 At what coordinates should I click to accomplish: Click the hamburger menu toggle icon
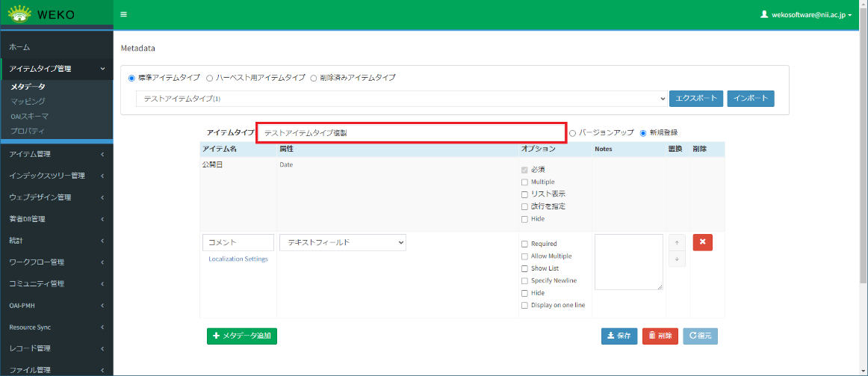pos(123,14)
